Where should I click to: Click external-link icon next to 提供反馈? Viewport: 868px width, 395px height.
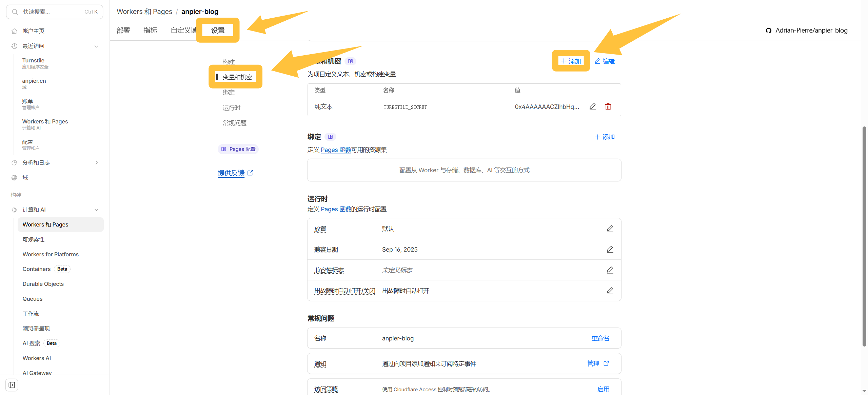[251, 173]
